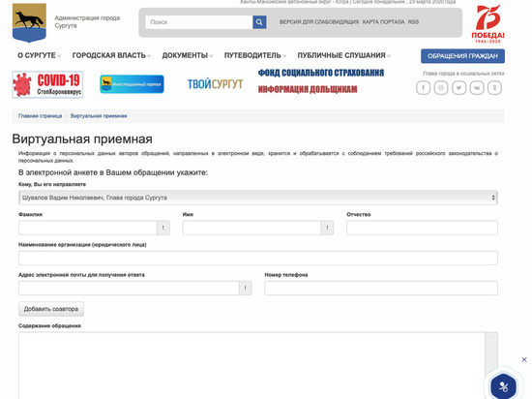
Task: Click the blue search magnifier button
Action: [x=259, y=22]
